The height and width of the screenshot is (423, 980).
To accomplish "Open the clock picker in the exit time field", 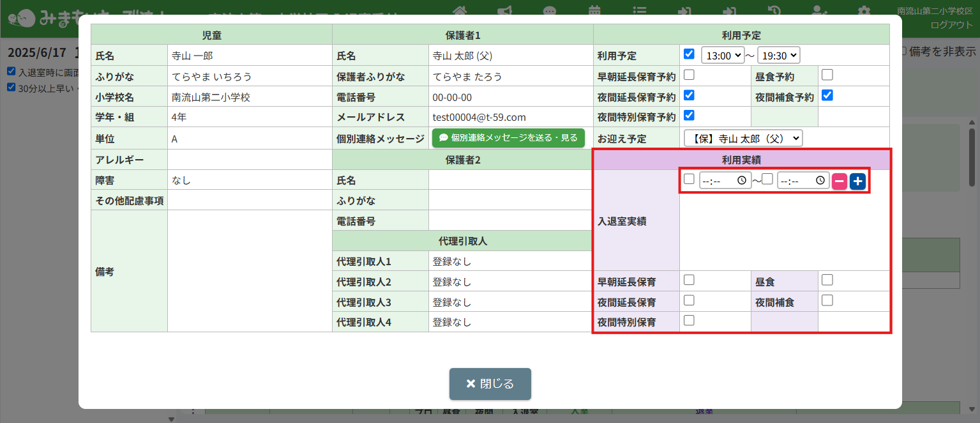I will (x=820, y=181).
